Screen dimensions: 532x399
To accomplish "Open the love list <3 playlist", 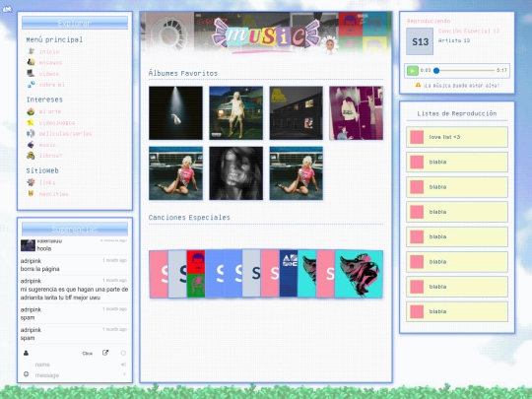I will point(457,137).
